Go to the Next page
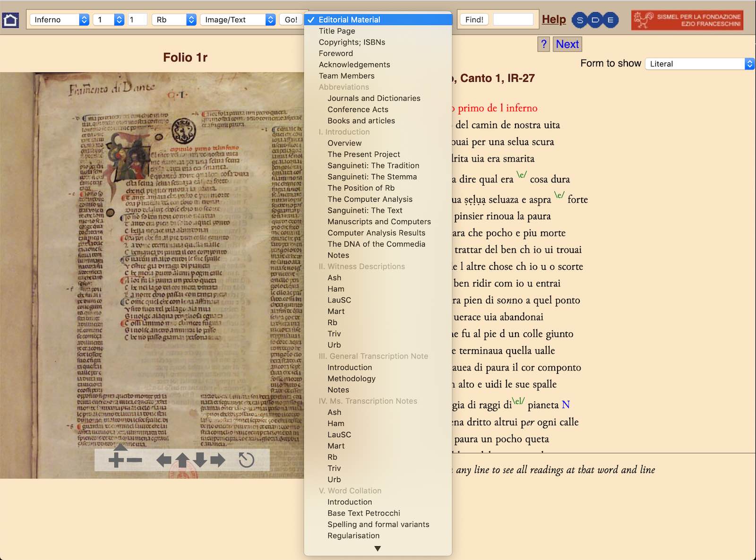Screen dimensions: 756x560 coord(567,44)
